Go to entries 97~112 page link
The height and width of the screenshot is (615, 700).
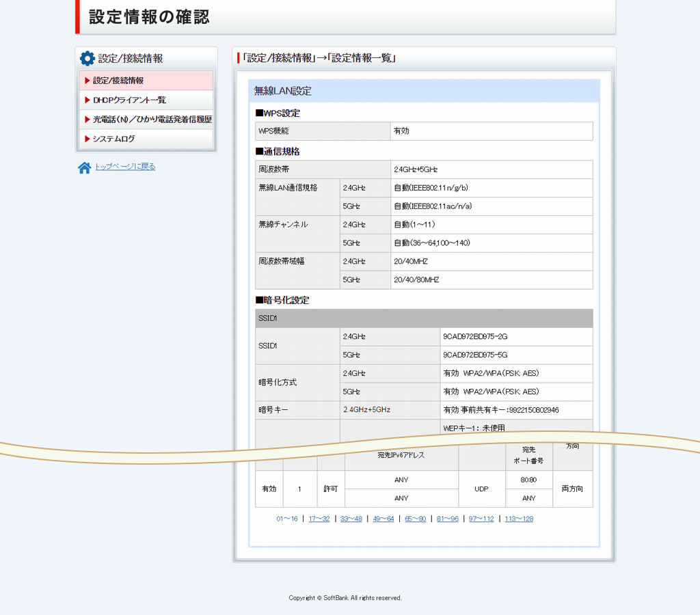coord(481,519)
